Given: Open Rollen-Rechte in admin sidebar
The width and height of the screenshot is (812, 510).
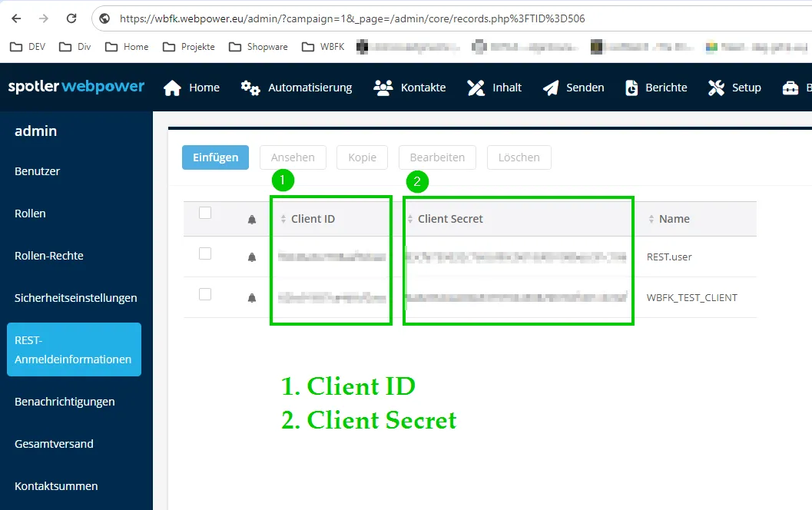Looking at the screenshot, I should point(48,256).
